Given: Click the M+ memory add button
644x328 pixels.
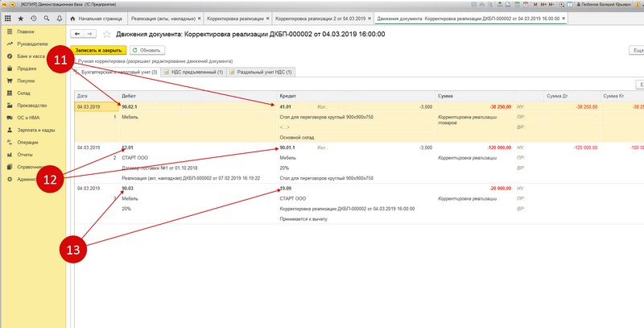Looking at the screenshot, I should point(543,4).
